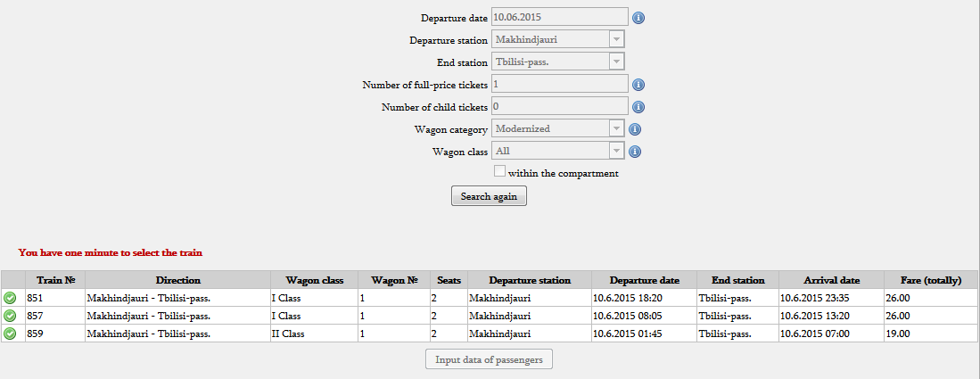Select train 851 with green check icon
Image resolution: width=980 pixels, height=379 pixels.
tap(10, 299)
